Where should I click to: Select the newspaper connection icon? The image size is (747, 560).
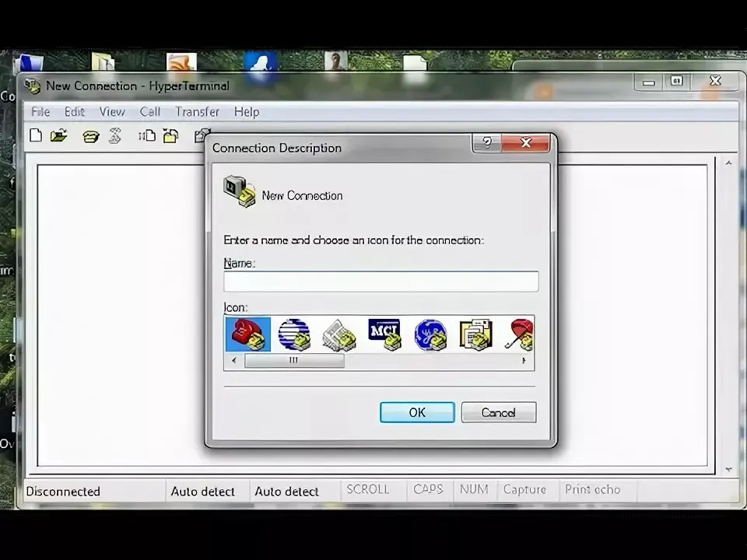[339, 334]
